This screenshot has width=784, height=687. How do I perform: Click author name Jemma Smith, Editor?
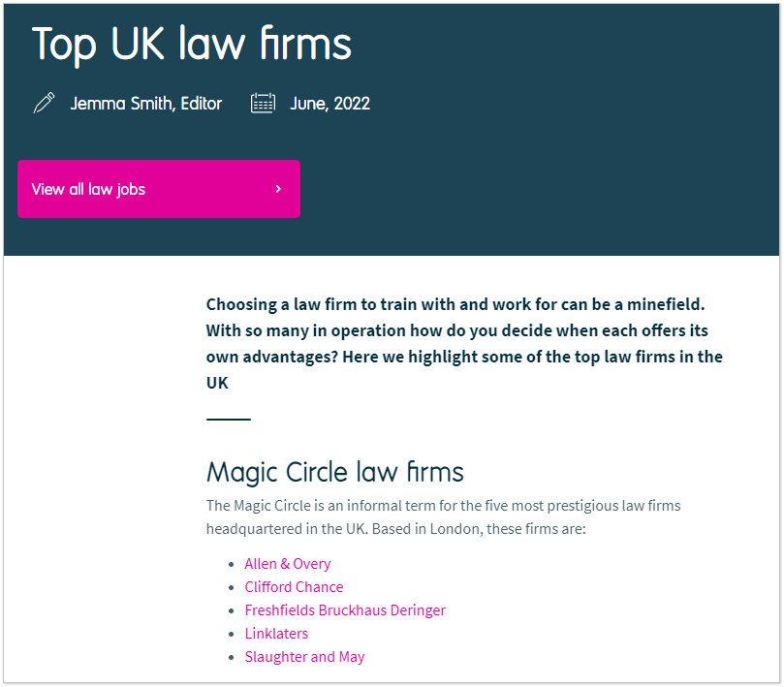coord(146,104)
